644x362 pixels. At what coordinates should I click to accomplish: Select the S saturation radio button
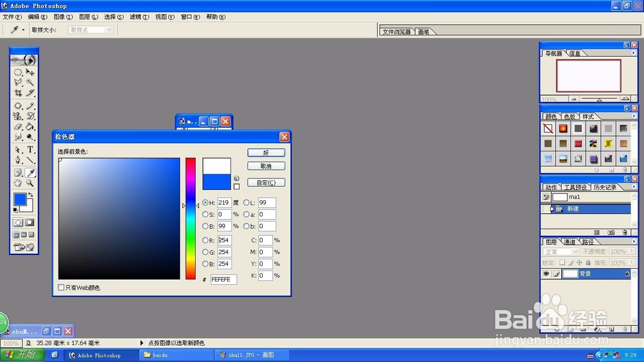click(205, 214)
